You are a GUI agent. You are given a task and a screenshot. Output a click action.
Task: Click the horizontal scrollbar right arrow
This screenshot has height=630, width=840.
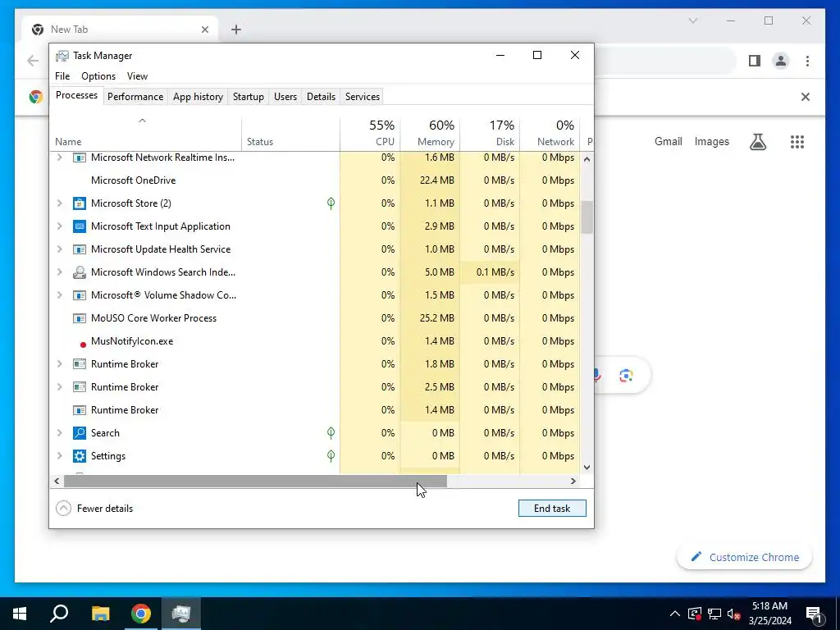point(573,481)
